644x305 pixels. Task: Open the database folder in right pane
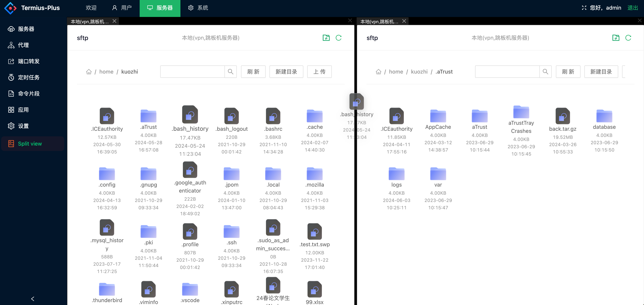pos(604,116)
